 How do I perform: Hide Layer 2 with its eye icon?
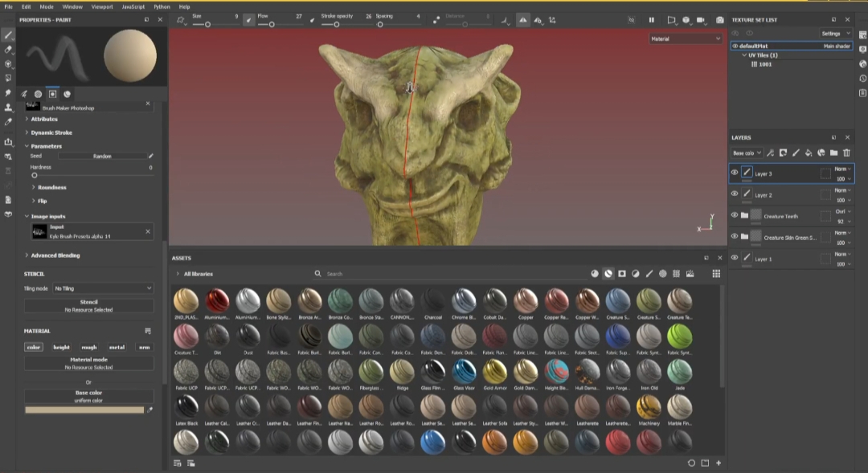pos(735,194)
